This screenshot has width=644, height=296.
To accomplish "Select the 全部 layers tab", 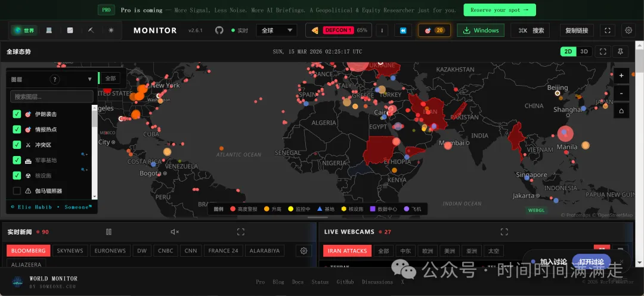I will (x=110, y=78).
